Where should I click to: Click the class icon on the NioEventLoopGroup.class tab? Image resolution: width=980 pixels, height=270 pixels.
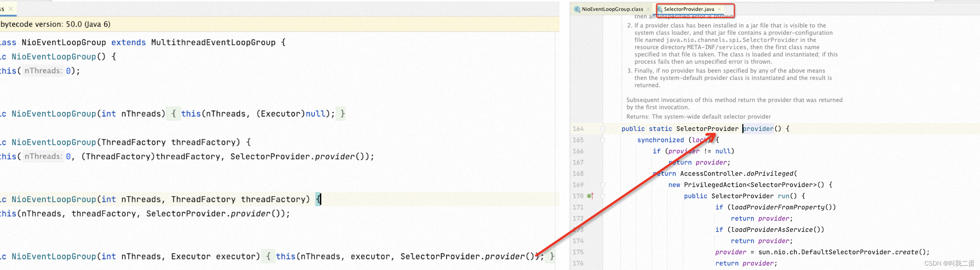pos(577,9)
